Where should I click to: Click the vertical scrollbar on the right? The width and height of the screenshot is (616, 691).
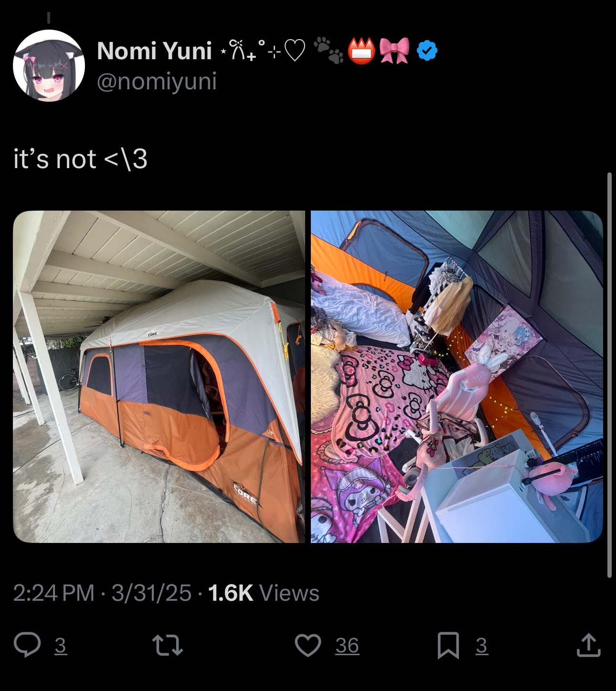(609, 375)
